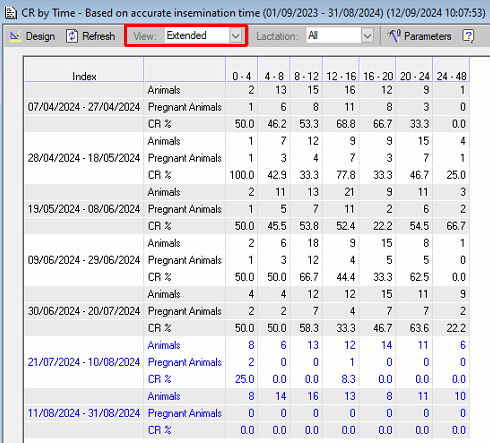The width and height of the screenshot is (490, 443).
Task: Click the Parameters graph icon
Action: 394,36
